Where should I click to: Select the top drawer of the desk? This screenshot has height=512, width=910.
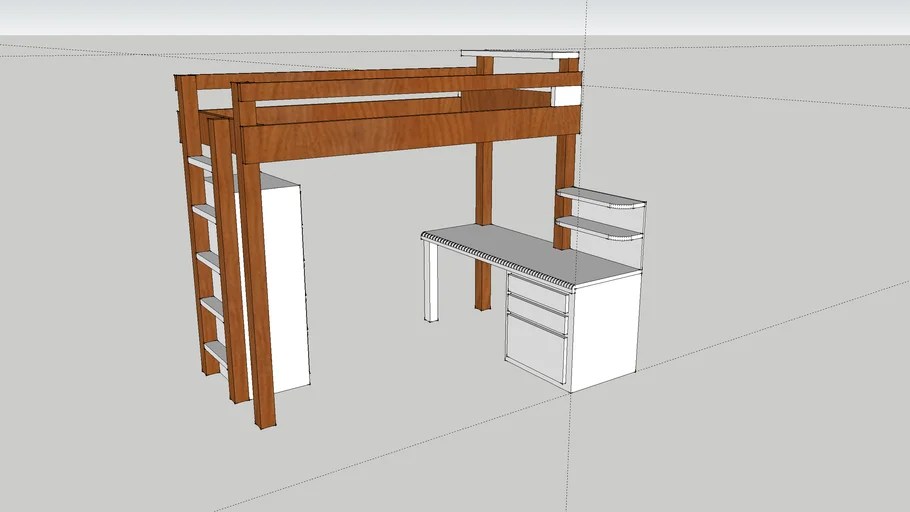(x=537, y=293)
